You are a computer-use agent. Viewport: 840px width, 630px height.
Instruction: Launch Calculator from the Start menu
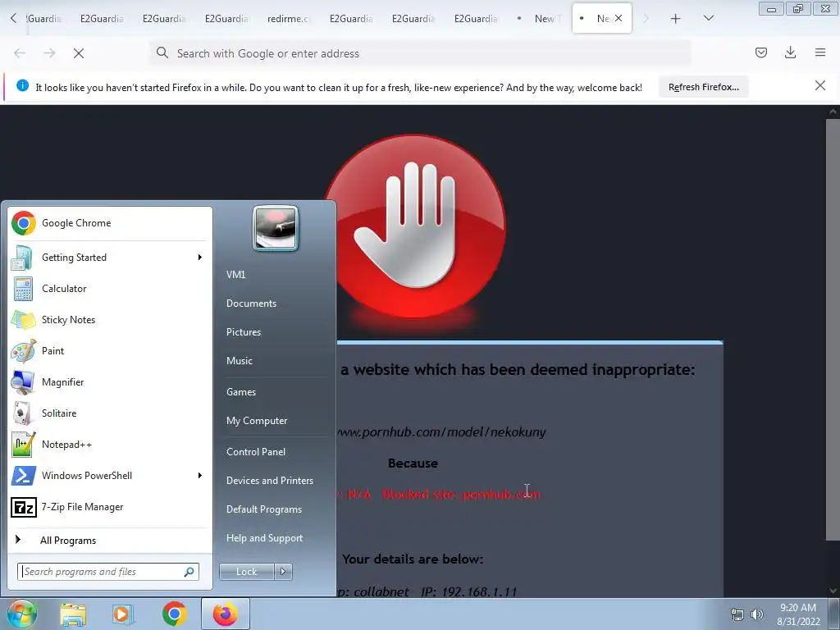[110, 289]
